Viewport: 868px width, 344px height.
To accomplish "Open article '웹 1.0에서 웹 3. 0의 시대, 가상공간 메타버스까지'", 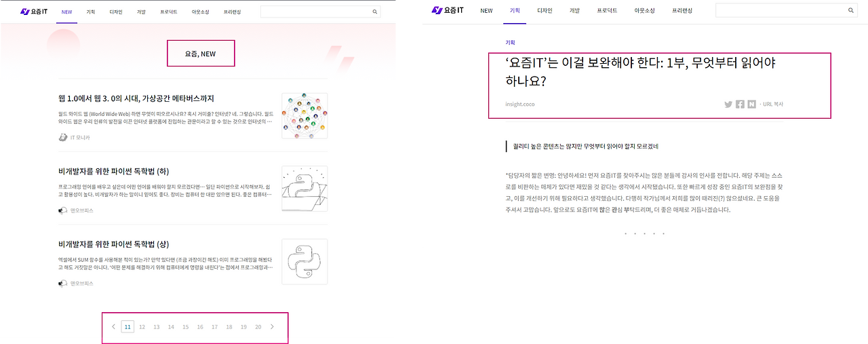I will point(136,98).
